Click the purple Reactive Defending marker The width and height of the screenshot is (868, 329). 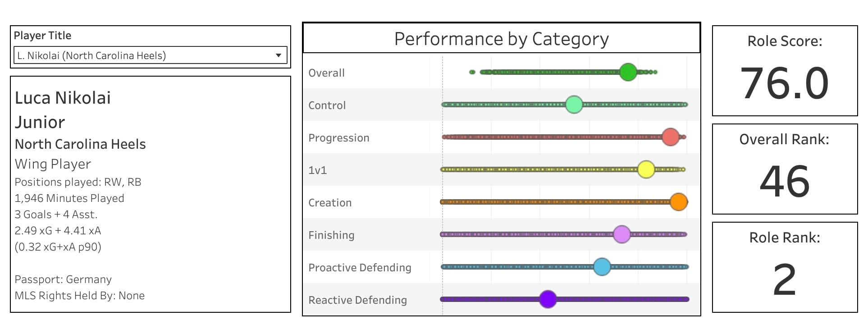(548, 299)
